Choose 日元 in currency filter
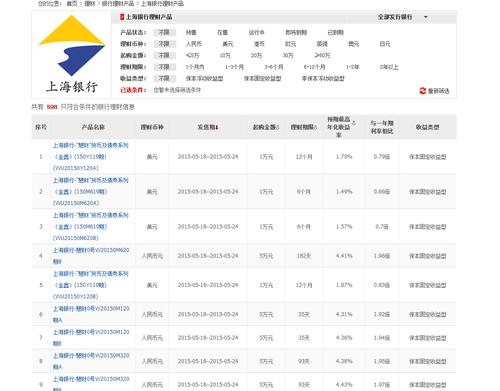 [x=385, y=44]
